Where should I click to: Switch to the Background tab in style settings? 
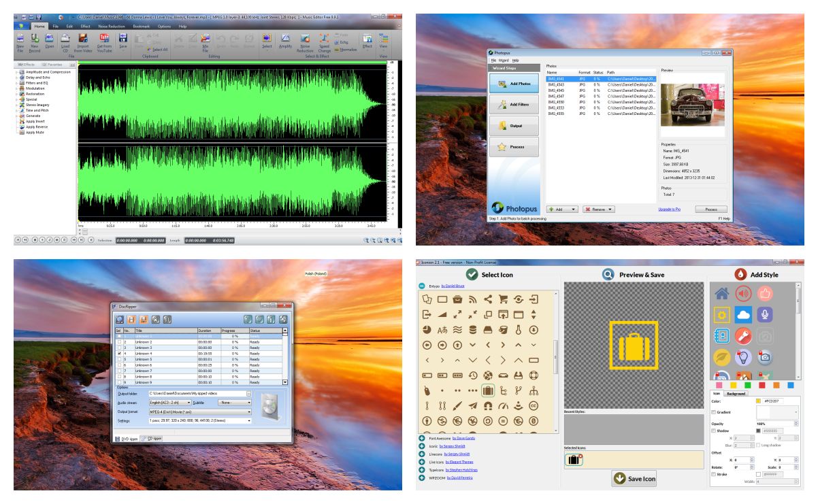pyautogui.click(x=736, y=393)
